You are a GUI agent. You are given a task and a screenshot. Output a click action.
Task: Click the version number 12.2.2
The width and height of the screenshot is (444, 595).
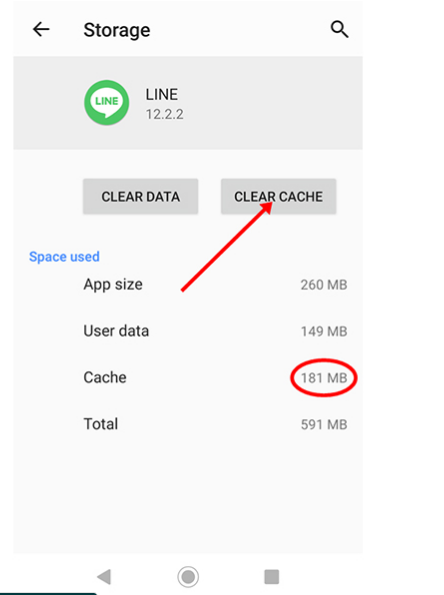coord(165,114)
